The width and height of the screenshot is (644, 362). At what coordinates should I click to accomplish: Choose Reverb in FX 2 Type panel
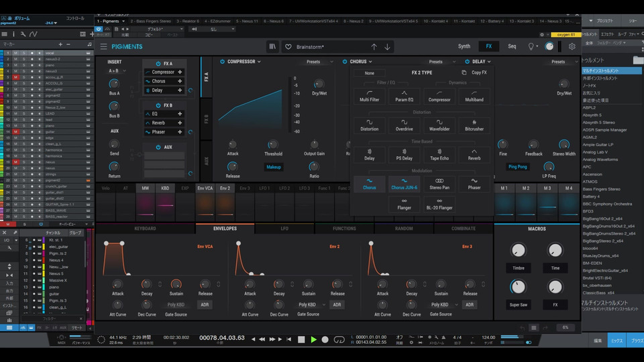pos(474,154)
